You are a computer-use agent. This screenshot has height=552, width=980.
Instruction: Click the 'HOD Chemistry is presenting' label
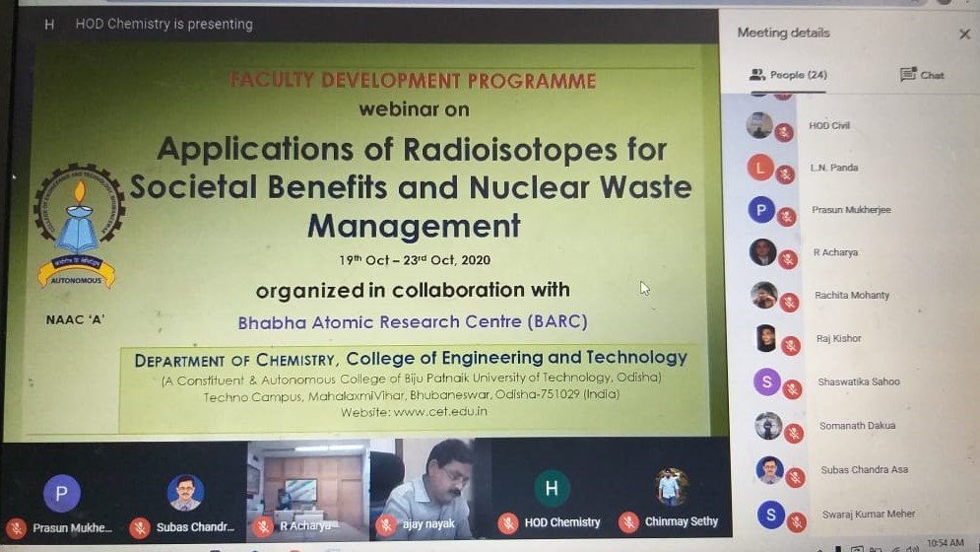163,25
